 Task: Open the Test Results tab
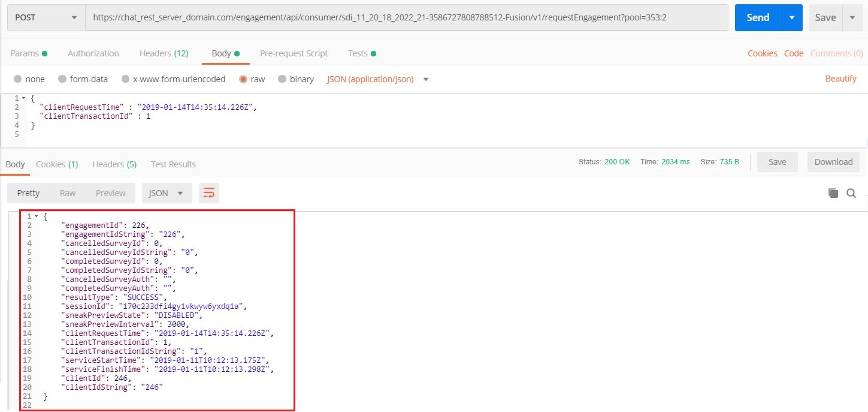(173, 164)
